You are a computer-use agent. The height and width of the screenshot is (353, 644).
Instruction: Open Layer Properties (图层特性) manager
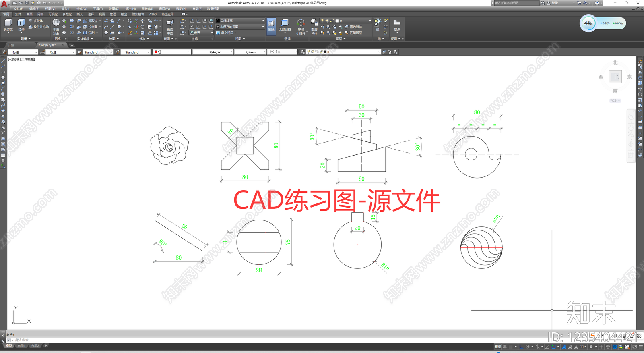point(314,27)
